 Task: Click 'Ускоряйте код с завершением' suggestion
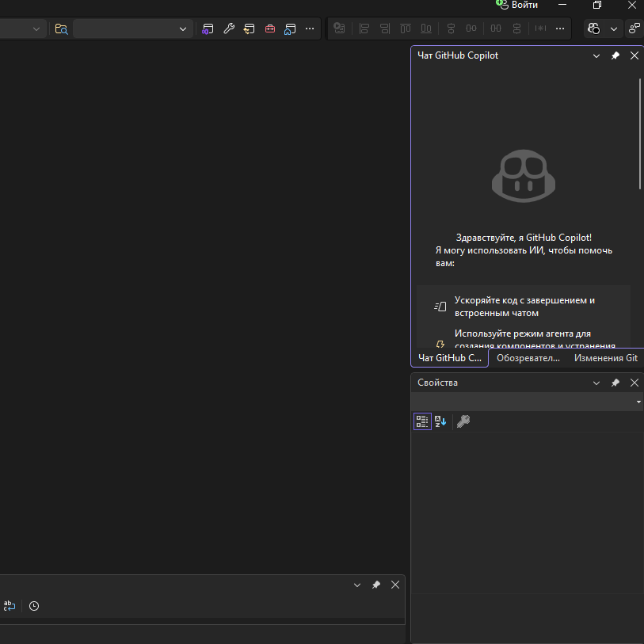pos(524,307)
